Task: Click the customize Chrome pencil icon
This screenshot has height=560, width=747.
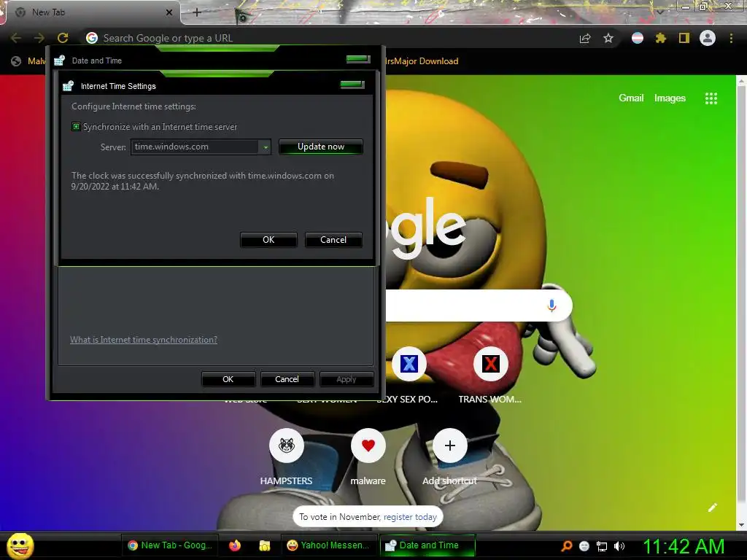Action: [712, 507]
